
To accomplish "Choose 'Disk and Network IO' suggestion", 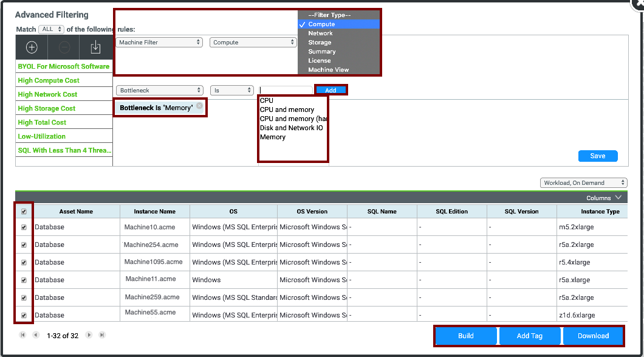I will click(291, 128).
